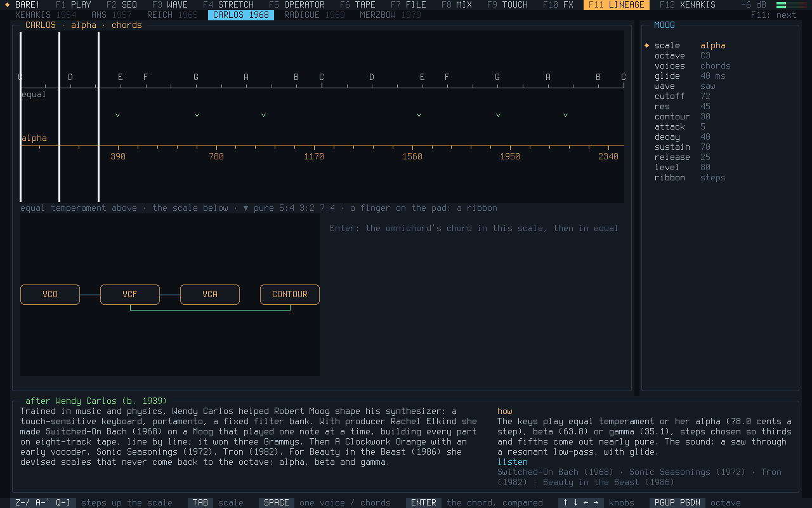Switch to the F6 TAPE tab

(x=358, y=4)
